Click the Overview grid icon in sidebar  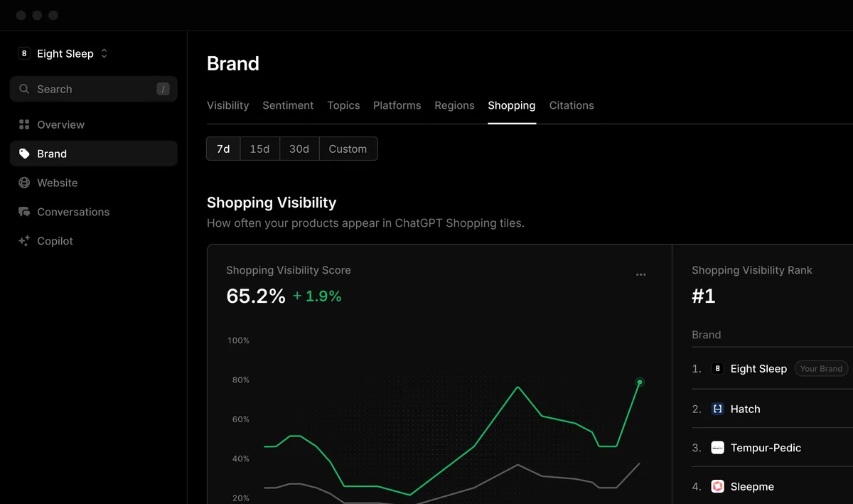click(x=24, y=124)
